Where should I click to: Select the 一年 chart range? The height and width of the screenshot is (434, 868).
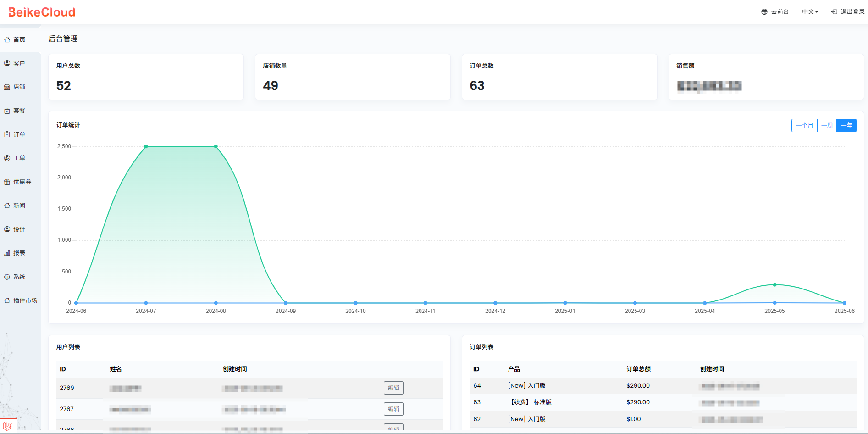[x=846, y=125]
